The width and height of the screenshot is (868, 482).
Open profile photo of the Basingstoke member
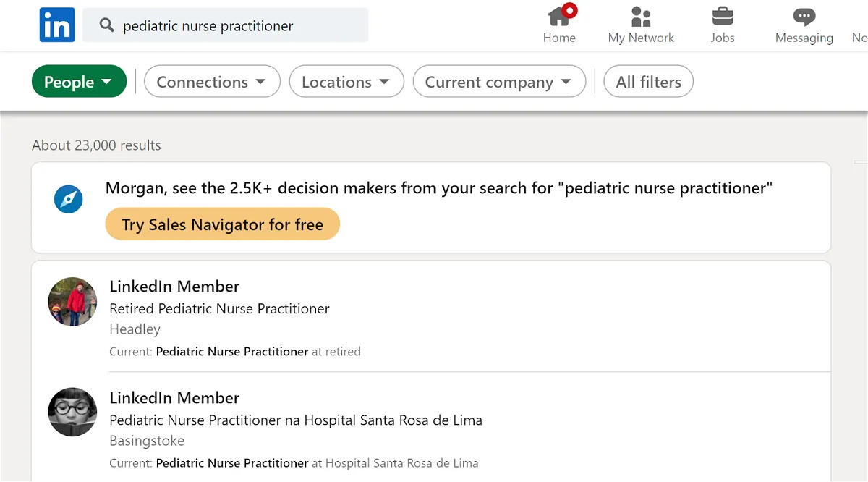[x=72, y=413]
